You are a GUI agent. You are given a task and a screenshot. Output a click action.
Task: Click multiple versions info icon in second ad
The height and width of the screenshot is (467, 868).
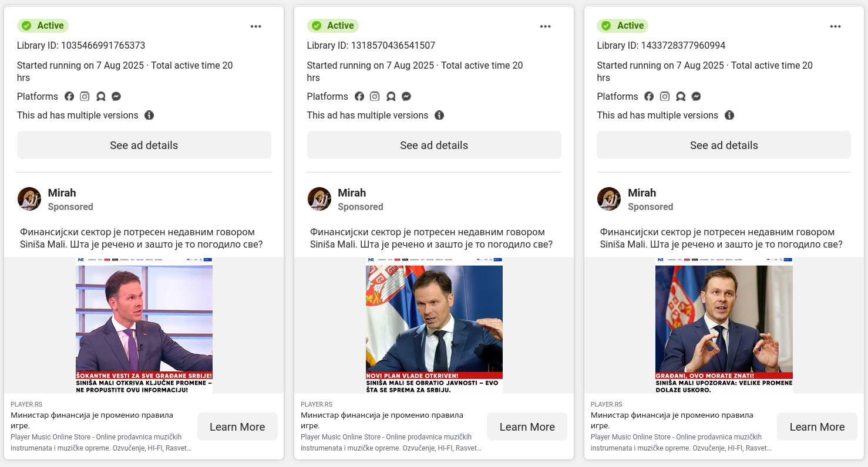[x=439, y=115]
